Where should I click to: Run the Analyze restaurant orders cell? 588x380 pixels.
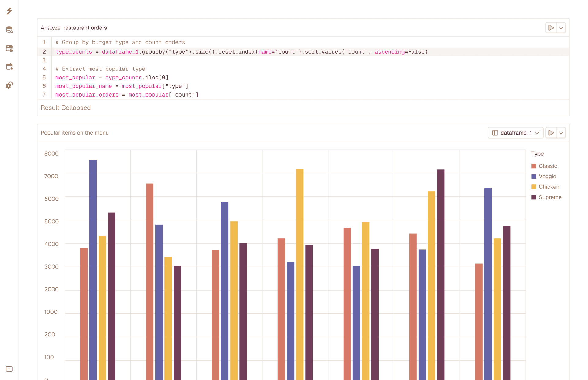[551, 28]
